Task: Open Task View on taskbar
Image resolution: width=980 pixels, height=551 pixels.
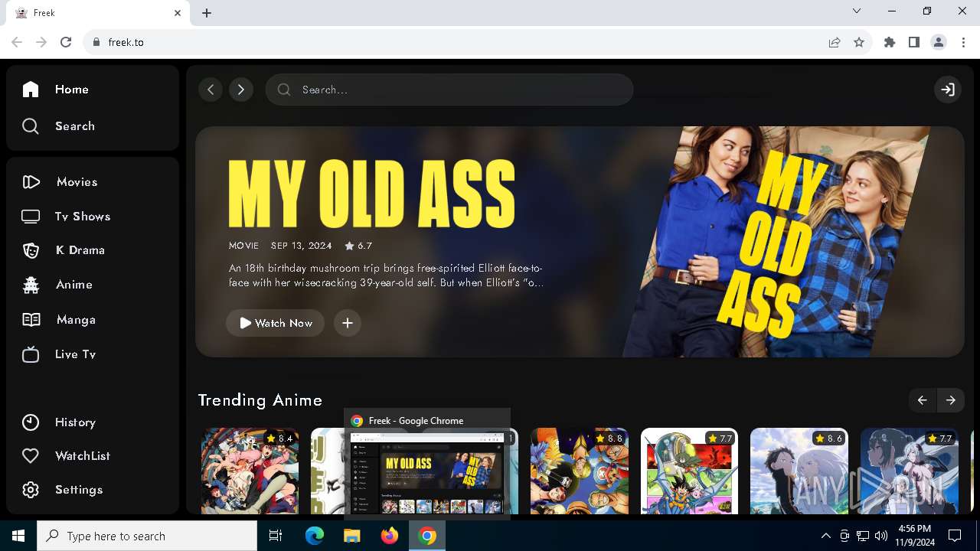Action: coord(276,536)
